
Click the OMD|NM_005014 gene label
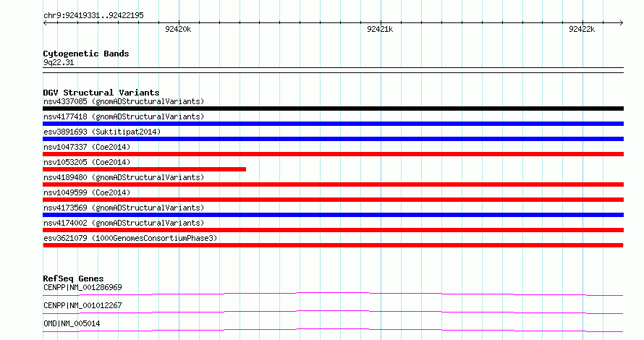point(72,323)
